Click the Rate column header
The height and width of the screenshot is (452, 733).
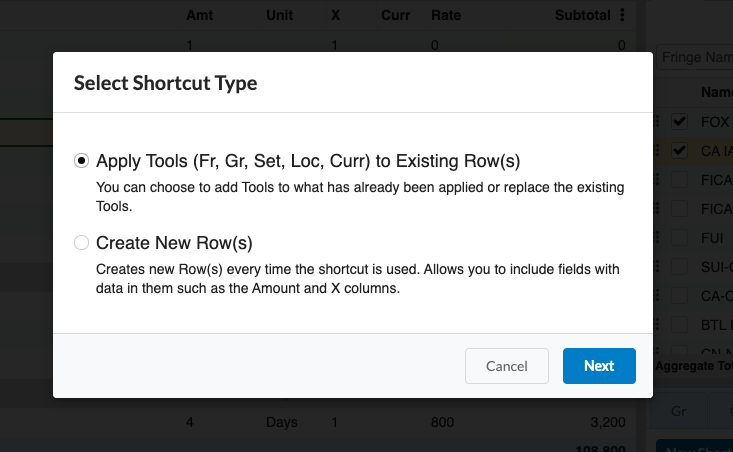coord(446,15)
